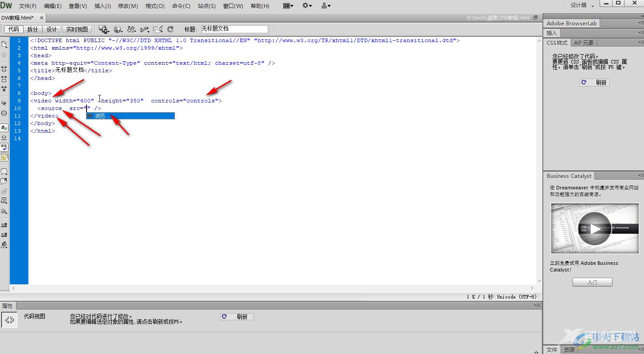Toggle Word Wrap in coding toolbar
Image resolution: width=644 pixels, height=354 pixels.
coord(4,147)
